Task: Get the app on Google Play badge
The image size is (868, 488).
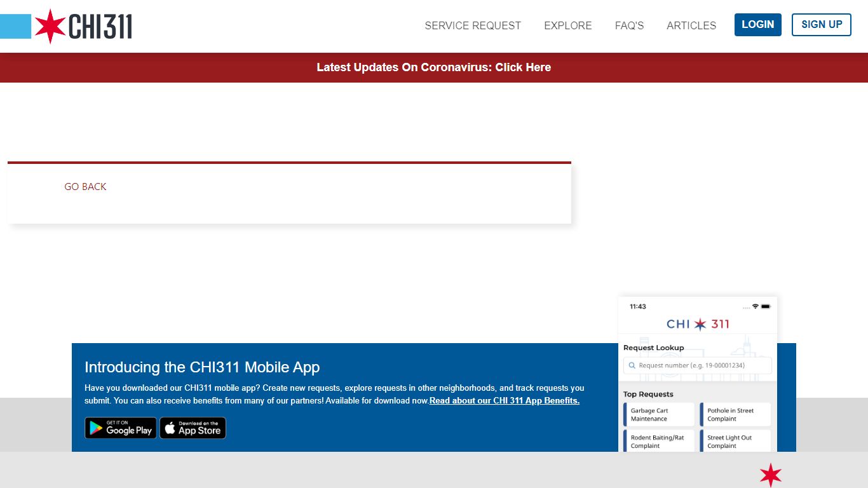Action: (x=121, y=428)
